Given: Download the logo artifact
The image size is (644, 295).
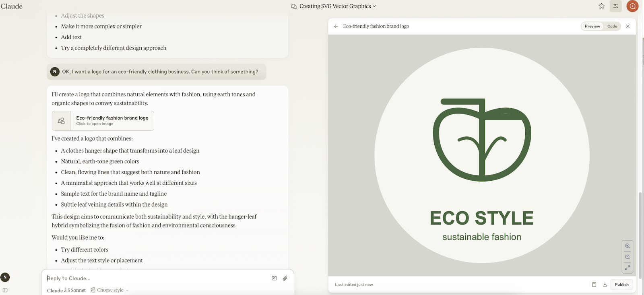Looking at the screenshot, I should 605,285.
